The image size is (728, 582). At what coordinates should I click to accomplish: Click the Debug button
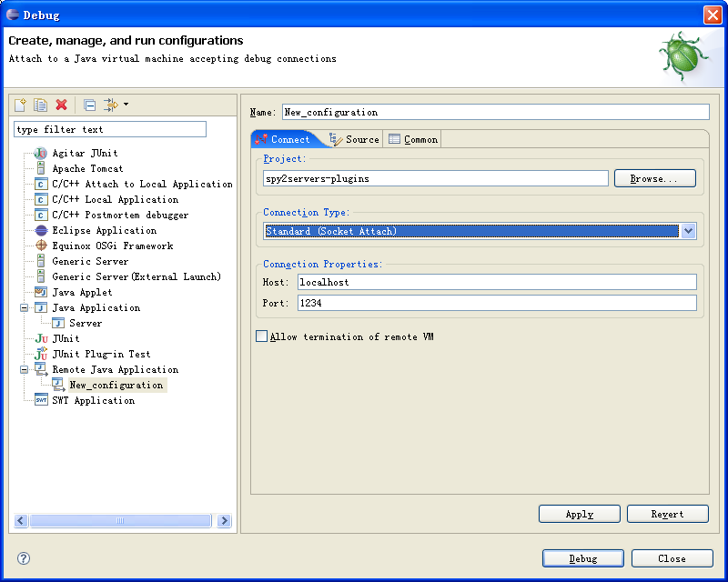point(583,558)
